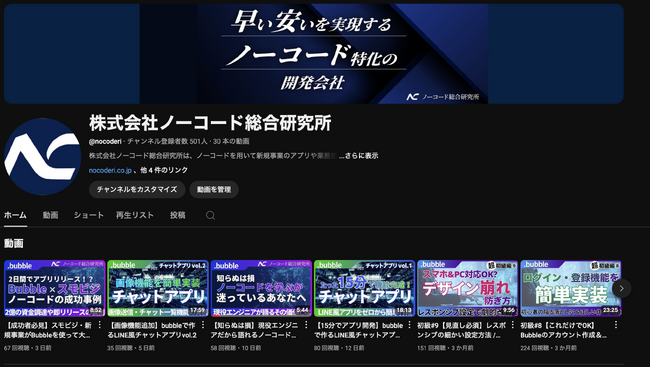This screenshot has width=650, height=368.
Task: Open options menu for 初級#9 video
Action: pos(512,325)
